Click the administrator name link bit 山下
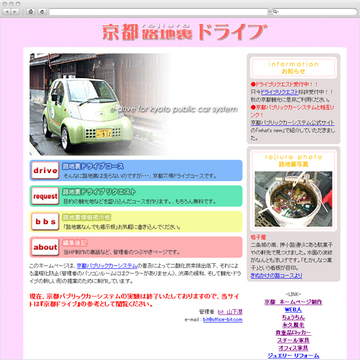The image size is (360, 360). click(230, 312)
